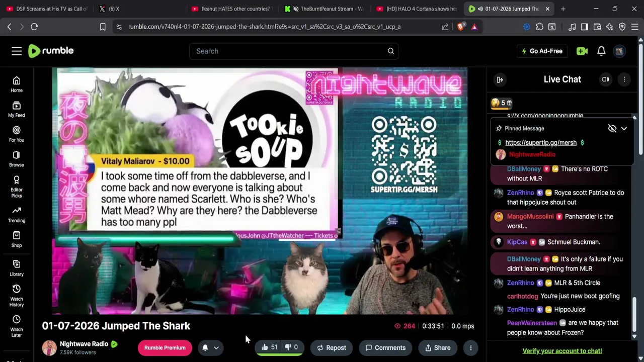
Task: Switch to DSP Screams YouTube tab
Action: [x=46, y=9]
